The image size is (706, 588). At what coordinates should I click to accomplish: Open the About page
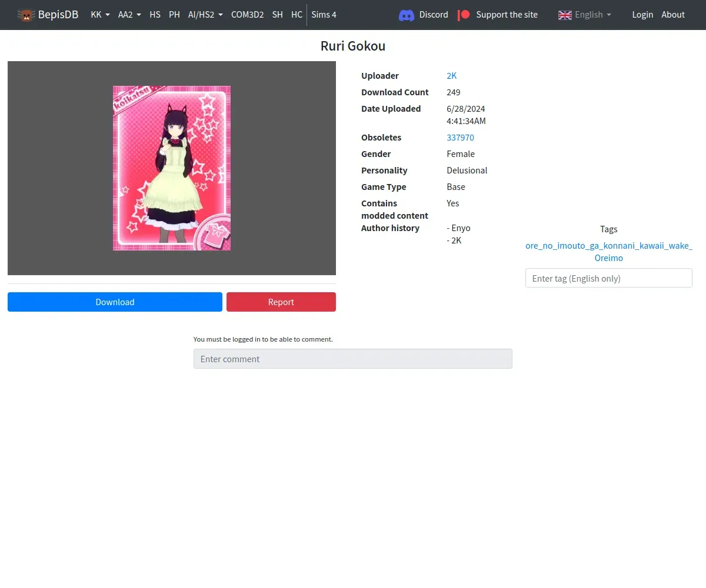[673, 15]
